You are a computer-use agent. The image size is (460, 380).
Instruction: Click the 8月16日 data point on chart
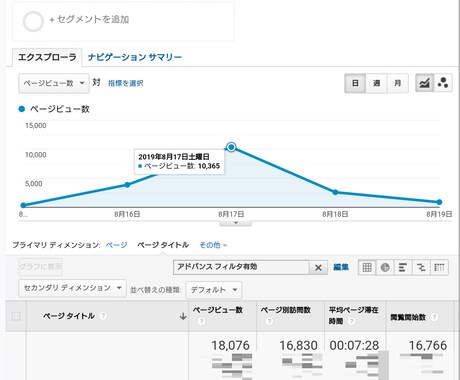coord(127,185)
